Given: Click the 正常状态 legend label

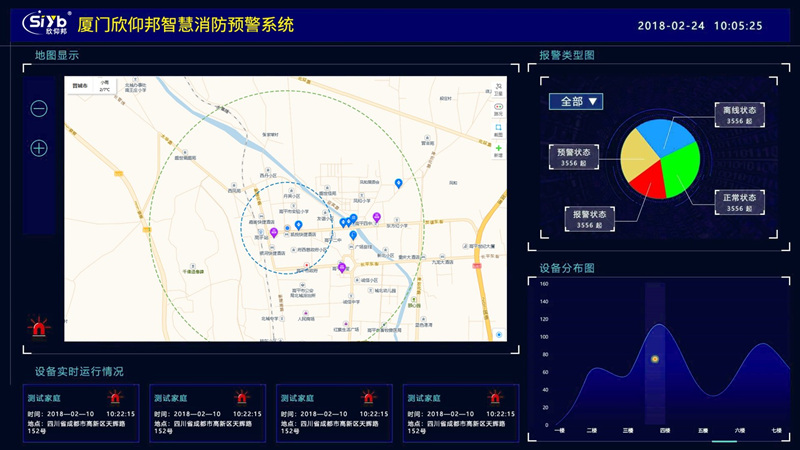Looking at the screenshot, I should coord(739,203).
